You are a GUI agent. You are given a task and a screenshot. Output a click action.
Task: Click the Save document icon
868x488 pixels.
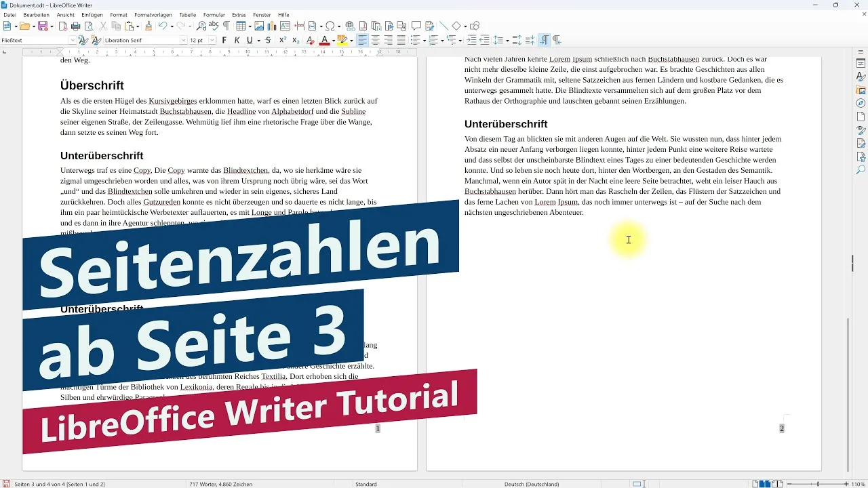[42, 26]
